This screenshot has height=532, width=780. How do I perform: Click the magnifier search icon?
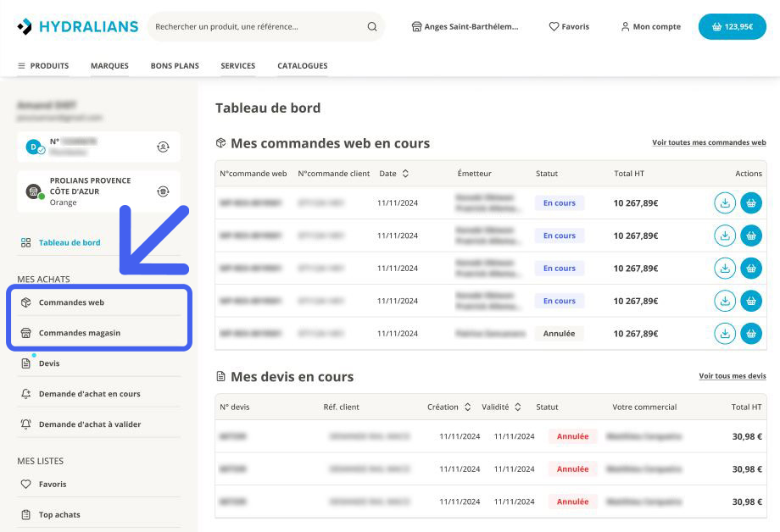coord(372,26)
